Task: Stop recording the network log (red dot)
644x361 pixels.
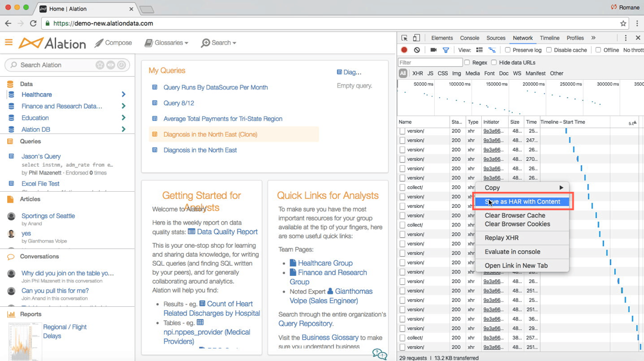Action: 404,50
